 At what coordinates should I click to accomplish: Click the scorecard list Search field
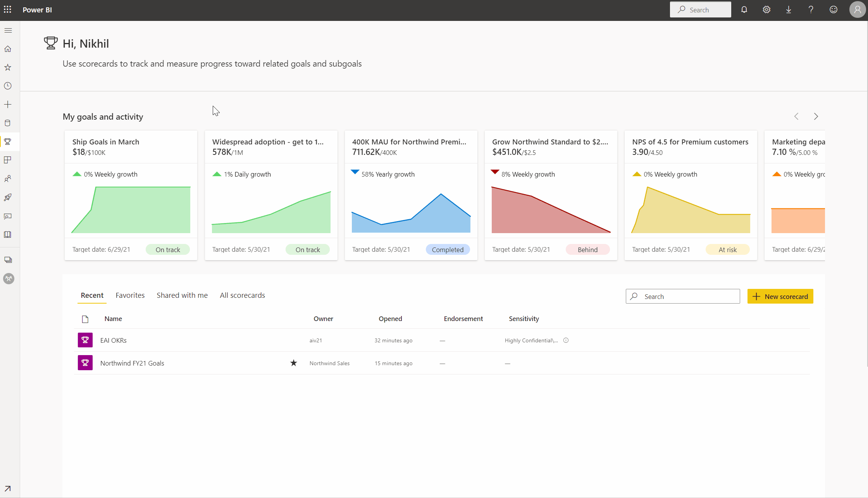tap(683, 296)
